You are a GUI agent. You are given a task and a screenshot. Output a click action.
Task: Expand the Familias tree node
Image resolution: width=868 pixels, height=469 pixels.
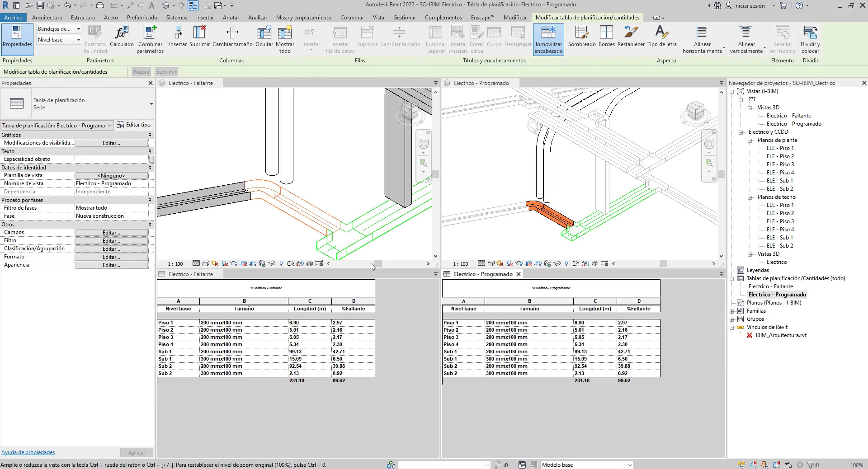click(732, 311)
